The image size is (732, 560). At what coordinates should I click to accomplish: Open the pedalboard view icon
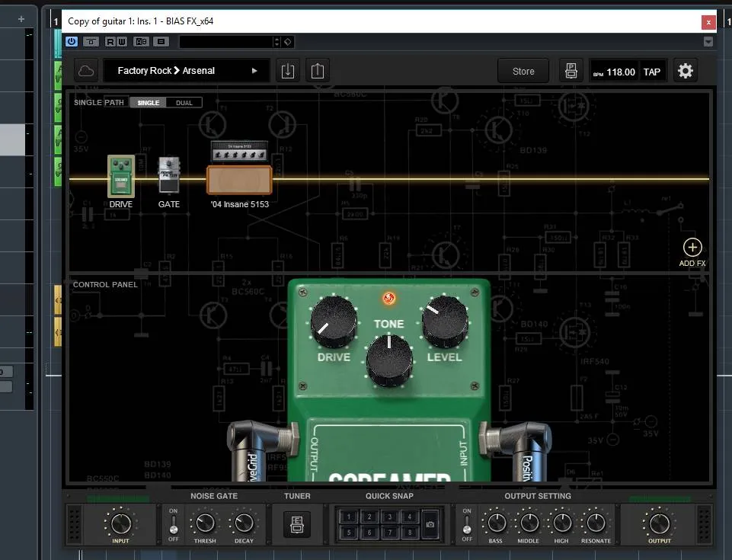(571, 71)
